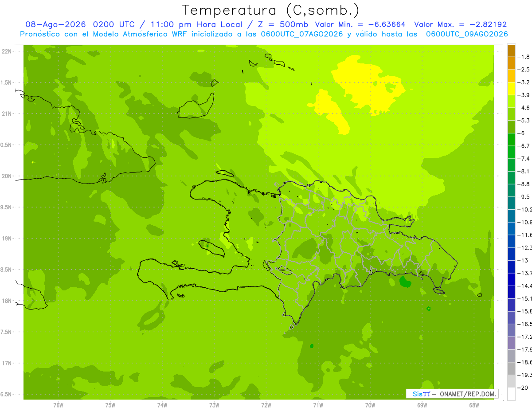Viewport: 532px width, 411px height.
Task: Click the "-7.4" legend value
Action: tap(524, 159)
